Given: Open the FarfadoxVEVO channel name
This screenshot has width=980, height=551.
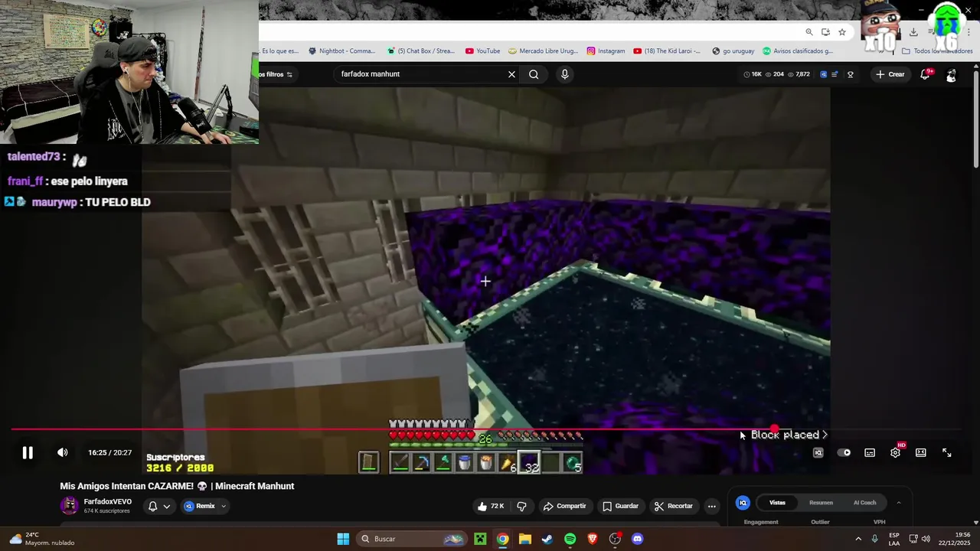Looking at the screenshot, I should click(x=108, y=501).
